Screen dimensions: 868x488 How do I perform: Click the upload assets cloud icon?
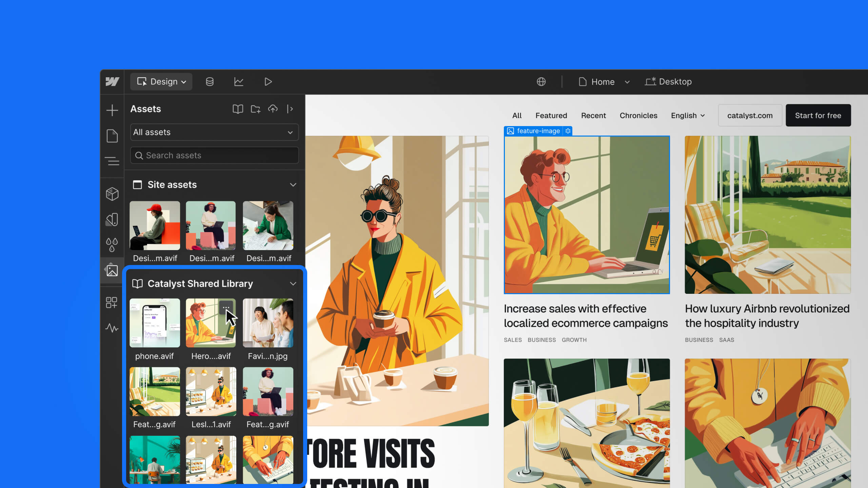point(273,109)
